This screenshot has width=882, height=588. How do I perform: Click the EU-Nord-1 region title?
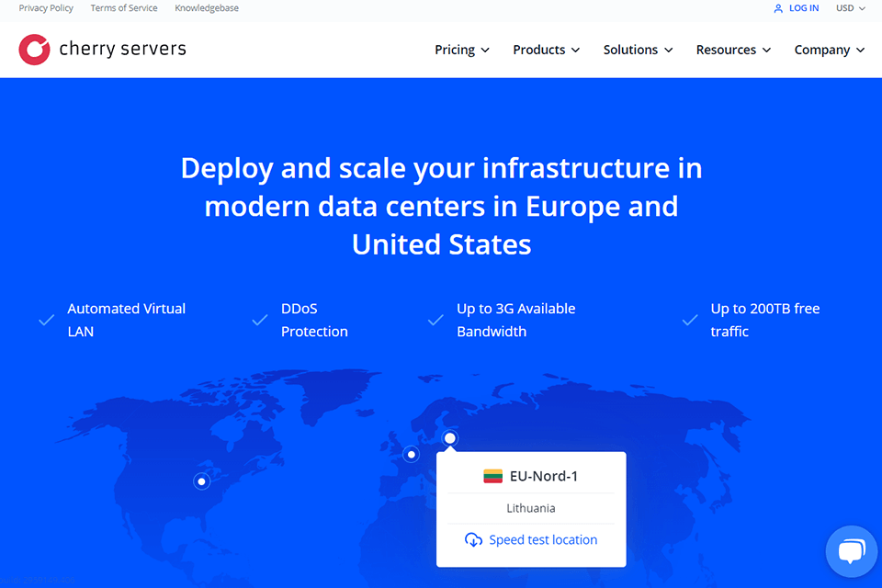(543, 476)
